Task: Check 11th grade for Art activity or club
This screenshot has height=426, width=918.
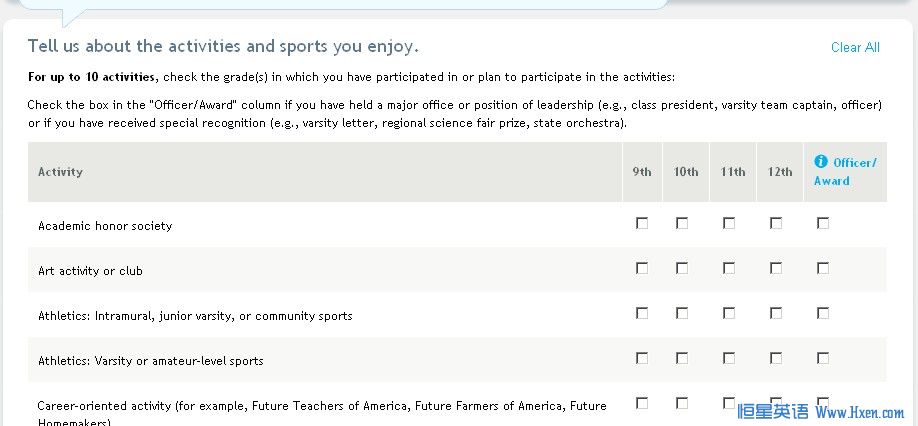Action: (x=729, y=268)
